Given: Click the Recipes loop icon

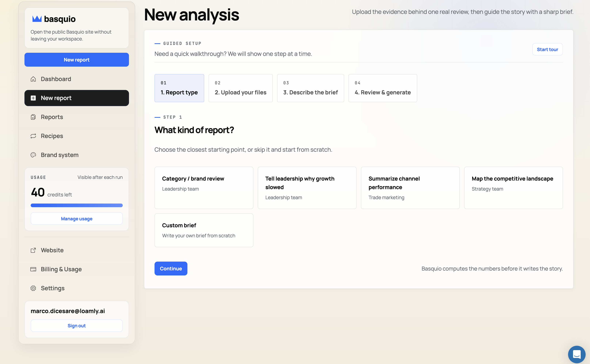Looking at the screenshot, I should (33, 136).
